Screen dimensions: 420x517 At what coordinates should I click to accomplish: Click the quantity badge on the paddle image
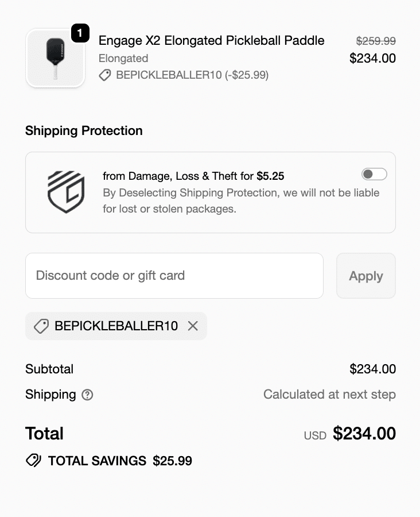(80, 33)
